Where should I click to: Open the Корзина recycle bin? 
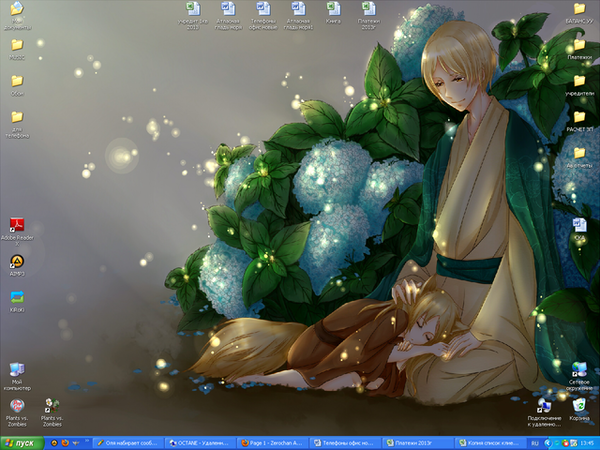pos(579,404)
